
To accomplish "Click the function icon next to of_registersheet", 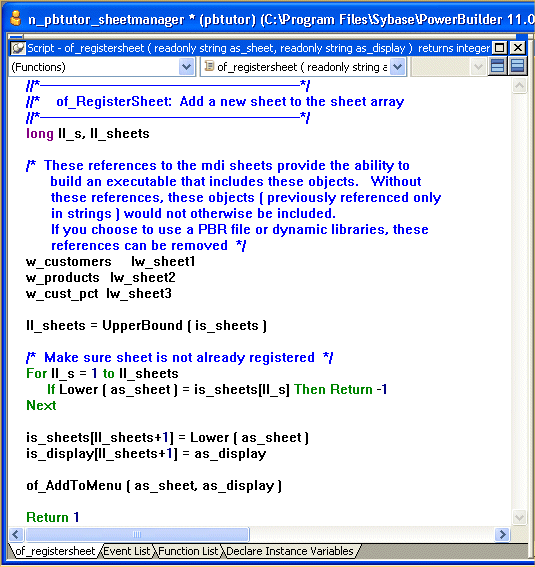I will 209,66.
